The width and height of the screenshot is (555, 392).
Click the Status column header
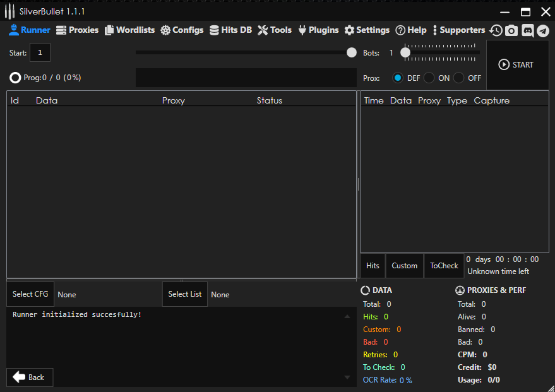click(x=270, y=100)
